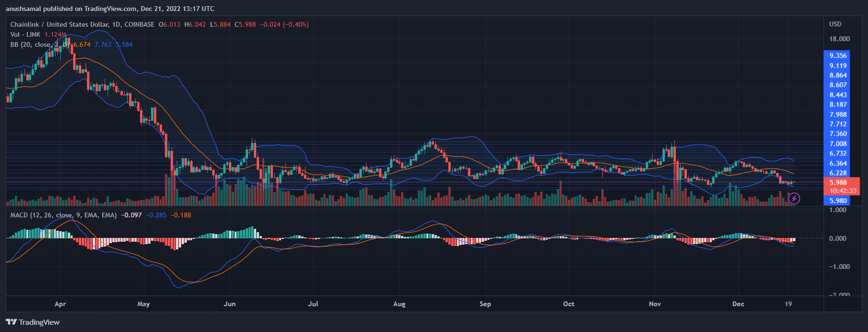The height and width of the screenshot is (332, 868).
Task: Click the Apr label on time axis
Action: 60,304
